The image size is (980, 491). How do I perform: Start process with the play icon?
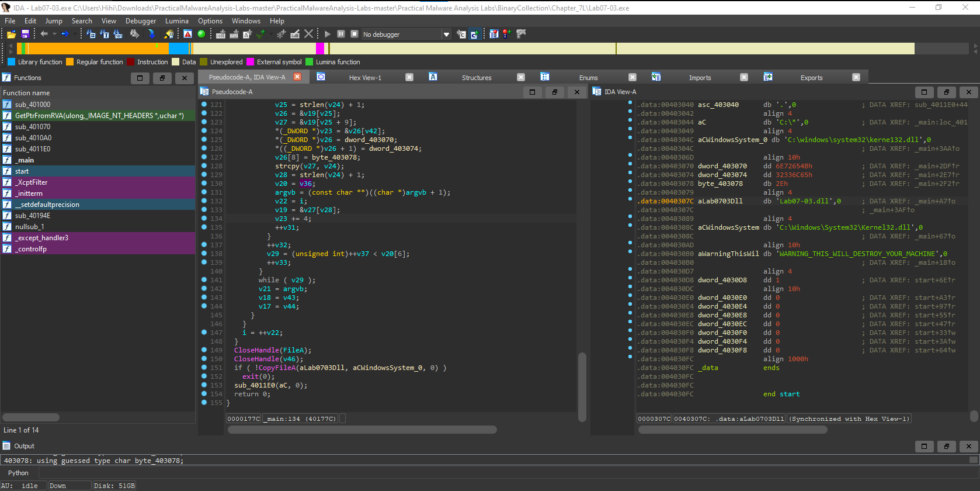pyautogui.click(x=328, y=34)
